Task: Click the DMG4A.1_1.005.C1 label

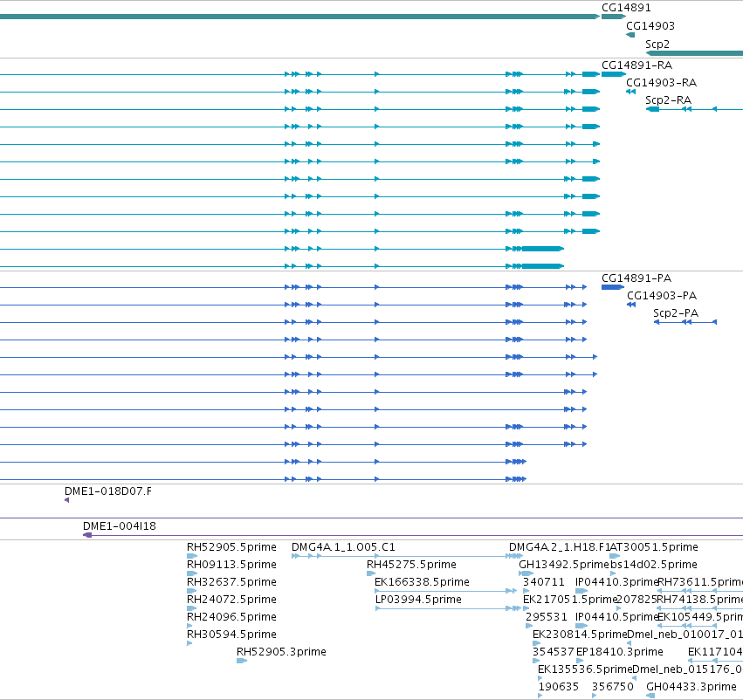Action: pyautogui.click(x=343, y=547)
